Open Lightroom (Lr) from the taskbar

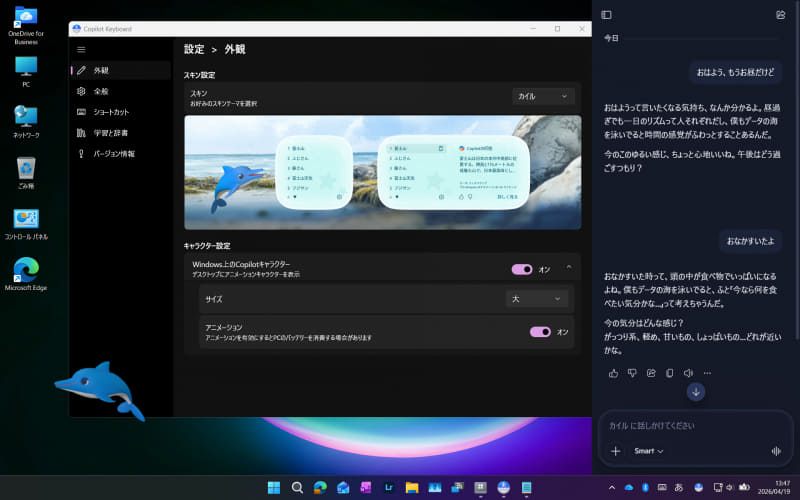coord(389,488)
